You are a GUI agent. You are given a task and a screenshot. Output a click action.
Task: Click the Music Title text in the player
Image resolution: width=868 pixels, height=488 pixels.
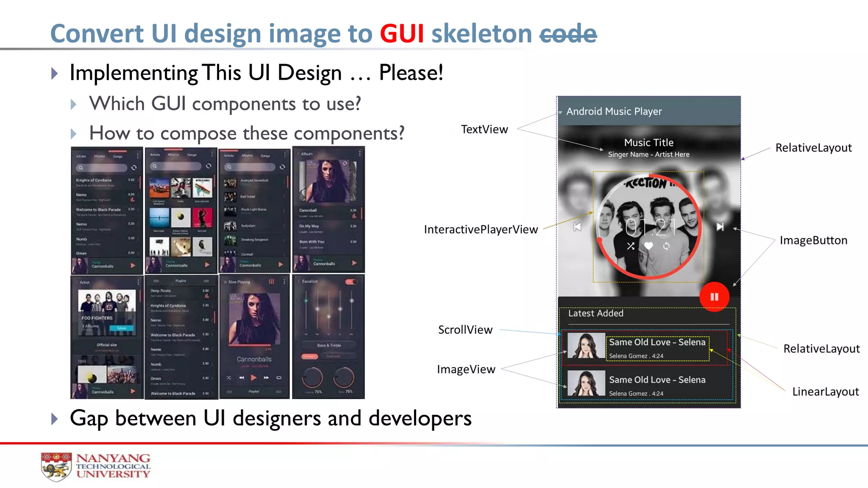coord(649,143)
